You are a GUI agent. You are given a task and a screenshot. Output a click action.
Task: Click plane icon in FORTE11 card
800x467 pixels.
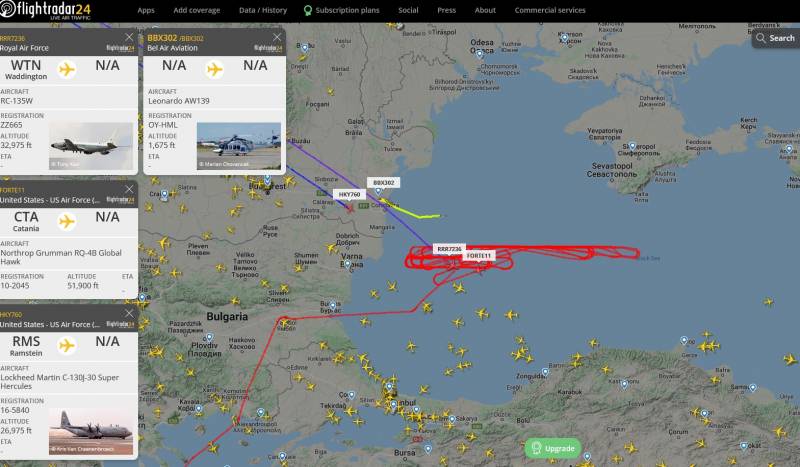[x=67, y=221]
